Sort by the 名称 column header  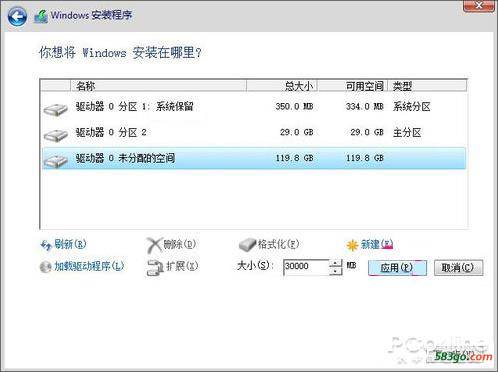coord(158,86)
